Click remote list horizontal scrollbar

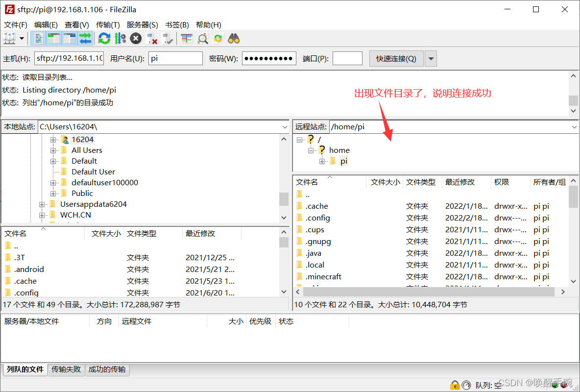[x=429, y=292]
